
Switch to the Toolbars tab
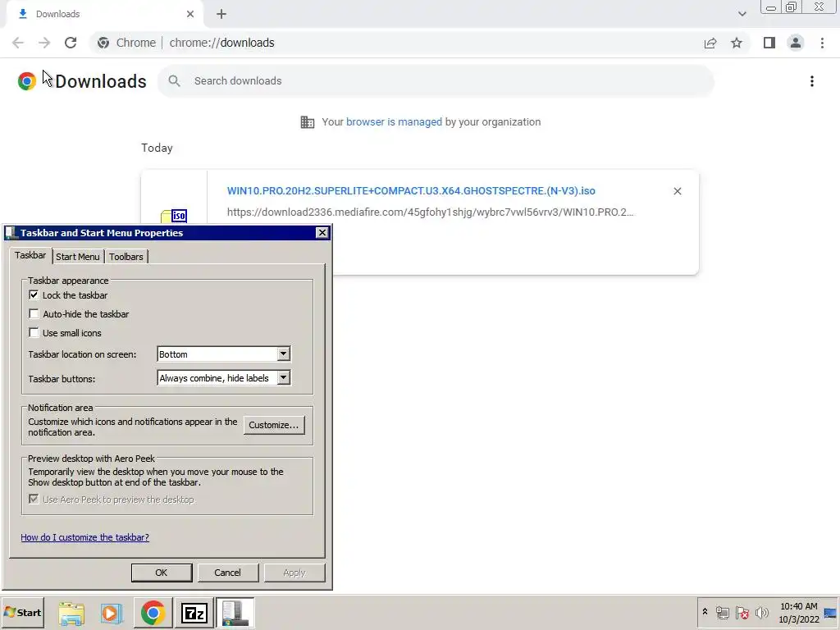(126, 257)
